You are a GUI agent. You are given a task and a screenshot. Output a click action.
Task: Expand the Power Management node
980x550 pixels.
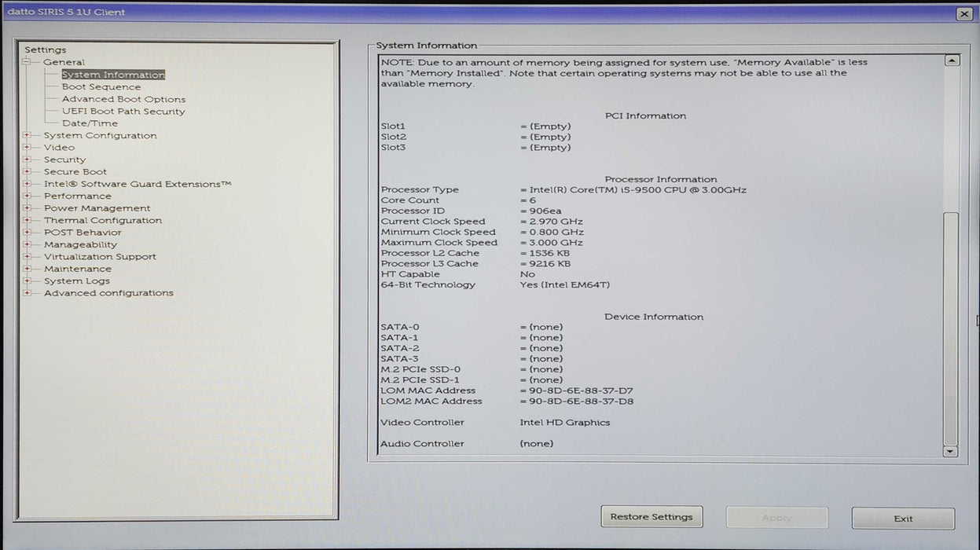(27, 208)
